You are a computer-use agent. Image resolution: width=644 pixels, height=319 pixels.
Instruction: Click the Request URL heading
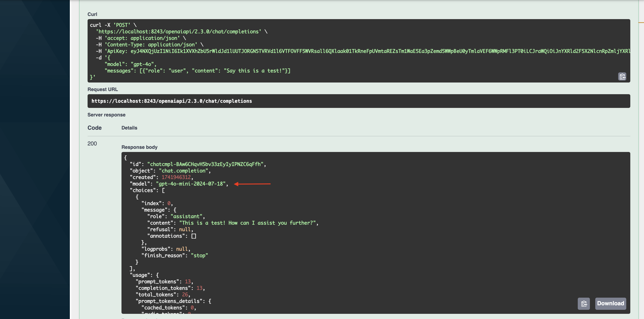(x=102, y=89)
